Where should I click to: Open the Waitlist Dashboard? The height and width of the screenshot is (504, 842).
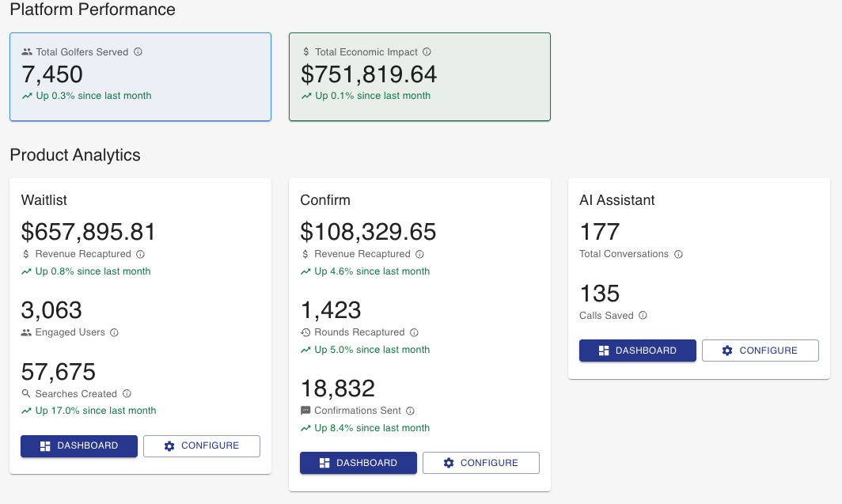(79, 446)
